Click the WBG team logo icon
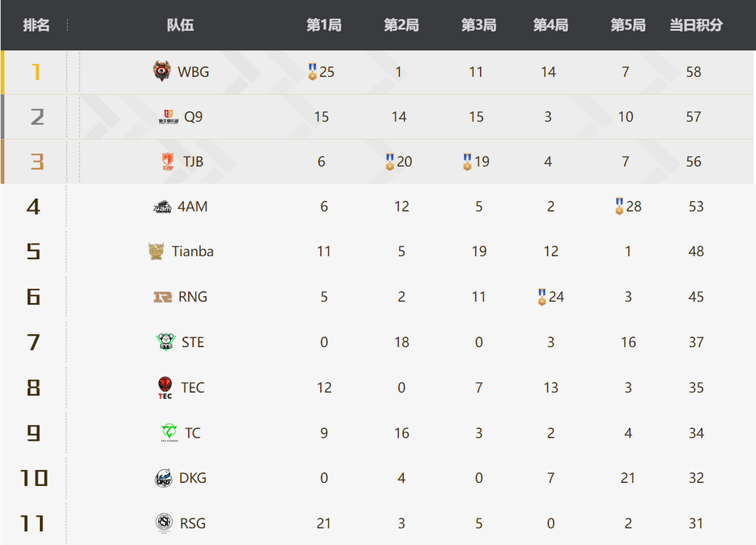 [x=162, y=71]
